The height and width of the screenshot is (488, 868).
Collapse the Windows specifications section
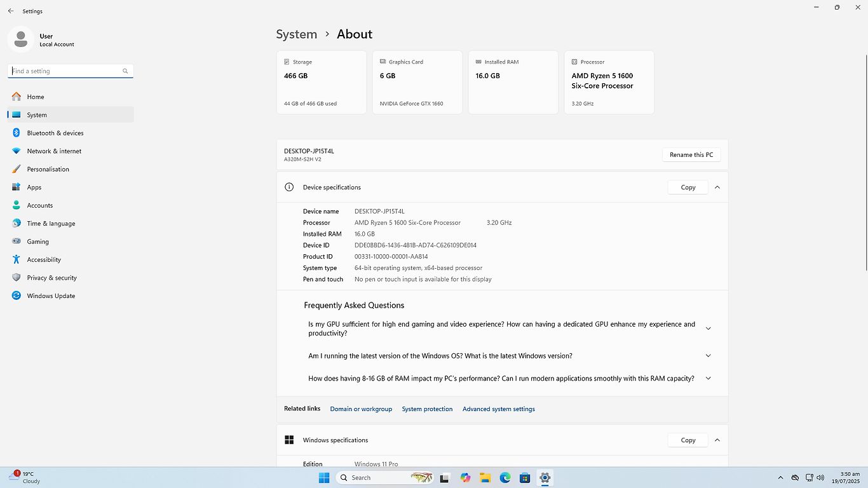click(x=717, y=440)
